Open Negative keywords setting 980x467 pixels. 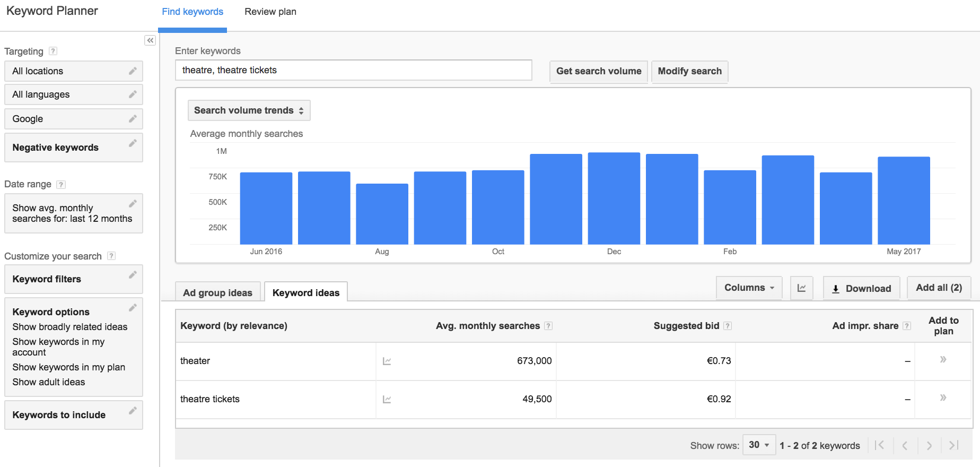74,148
